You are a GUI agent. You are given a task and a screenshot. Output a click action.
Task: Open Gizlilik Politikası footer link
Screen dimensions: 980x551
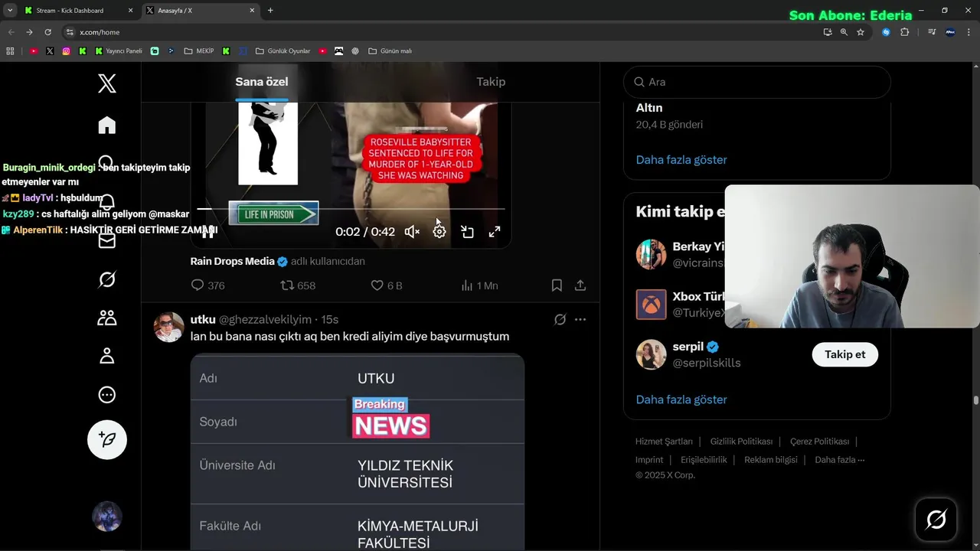coord(741,442)
